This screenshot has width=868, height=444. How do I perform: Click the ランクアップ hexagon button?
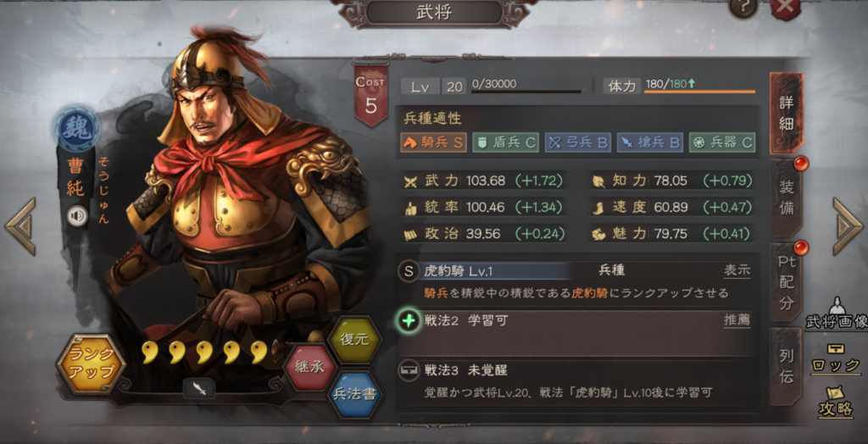(91, 364)
